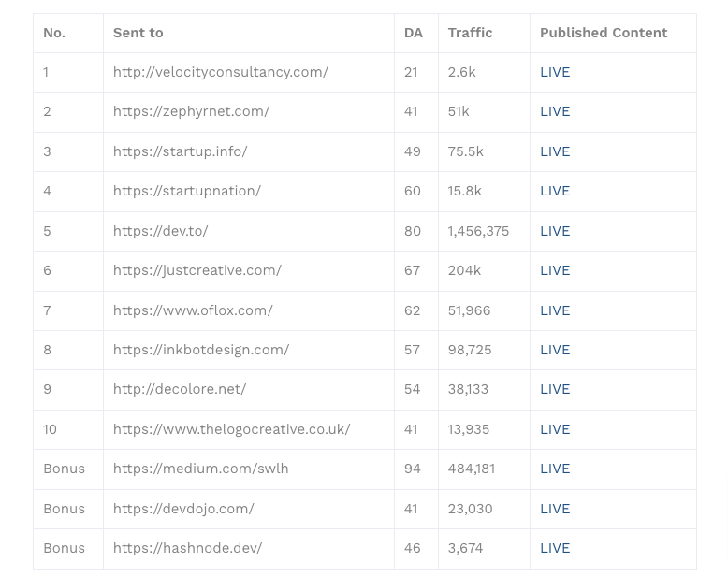Click the https://dev.to/ URL text
This screenshot has height=577, width=728.
160,231
